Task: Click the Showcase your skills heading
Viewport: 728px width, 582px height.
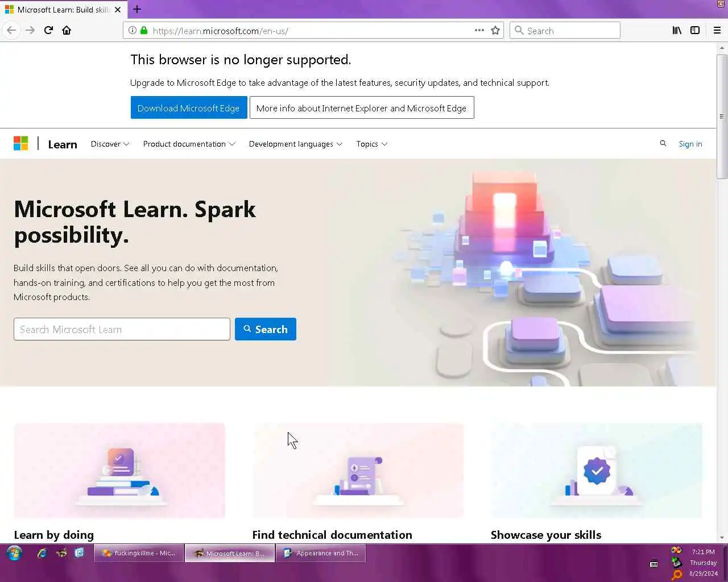Action: click(x=546, y=535)
